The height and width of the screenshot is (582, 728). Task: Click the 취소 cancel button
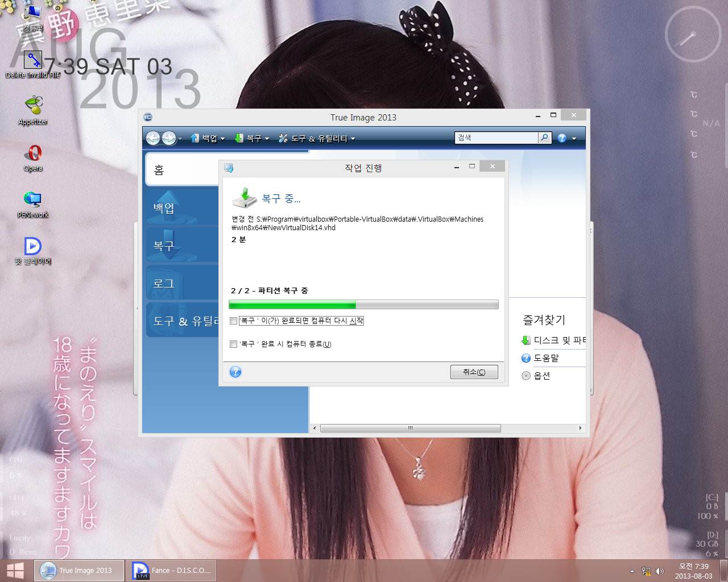474,372
